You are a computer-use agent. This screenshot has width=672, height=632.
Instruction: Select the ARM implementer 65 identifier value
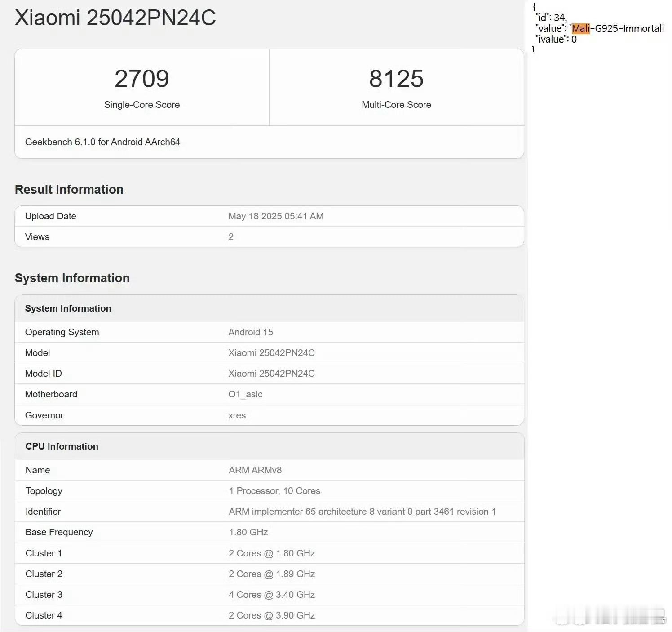tap(363, 512)
